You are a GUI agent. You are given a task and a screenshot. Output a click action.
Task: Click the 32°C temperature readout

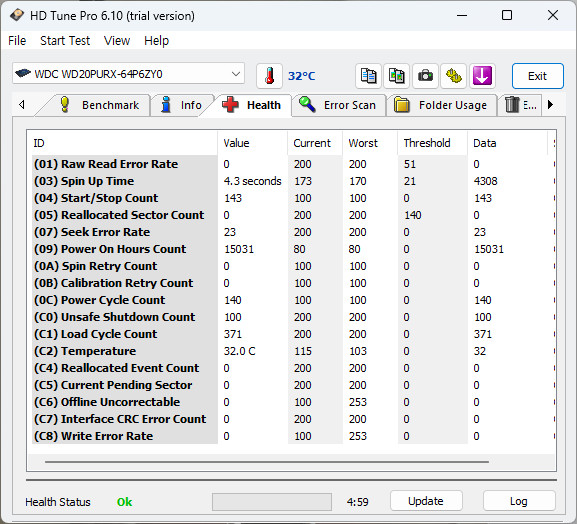pos(301,76)
